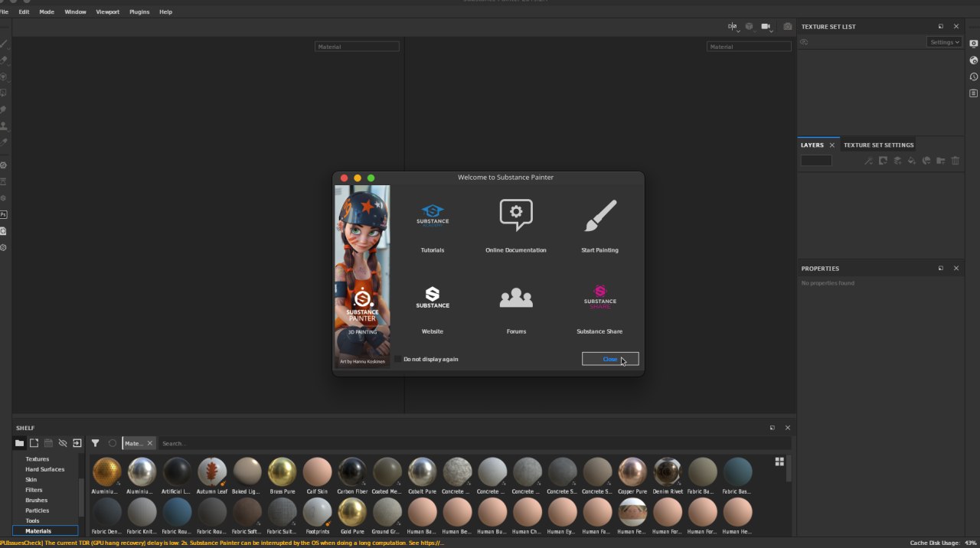Open the Forums people icon
Viewport: 980px width, 548px height.
click(x=516, y=298)
